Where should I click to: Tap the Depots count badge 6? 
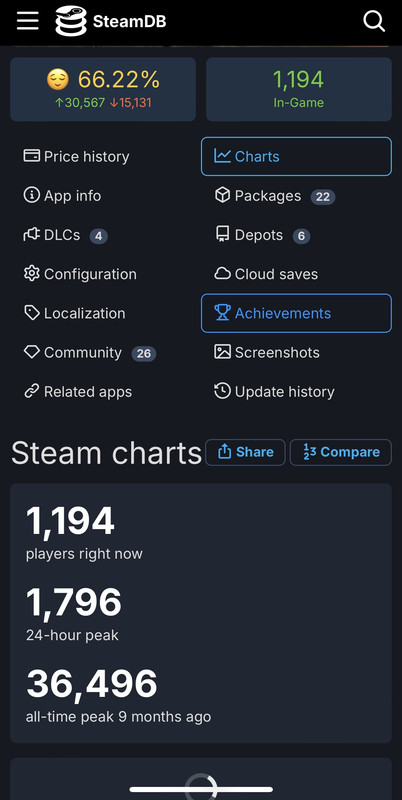coord(302,236)
